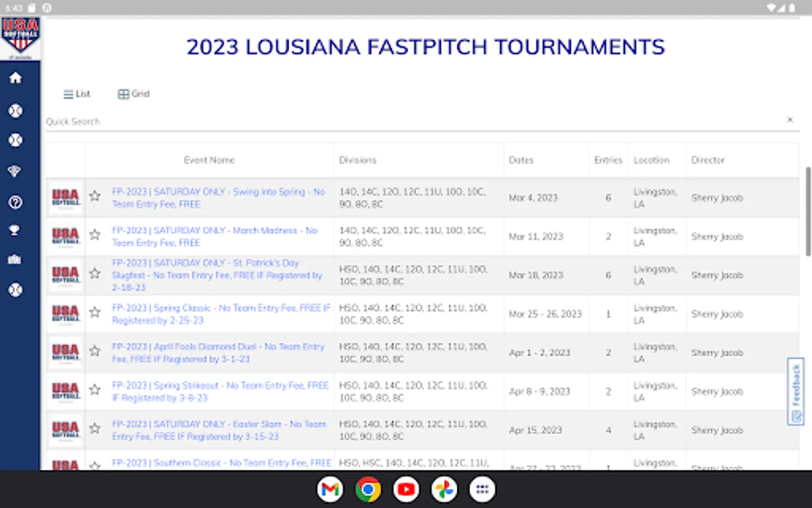Open the USA Softball logo at top left

coord(20,35)
